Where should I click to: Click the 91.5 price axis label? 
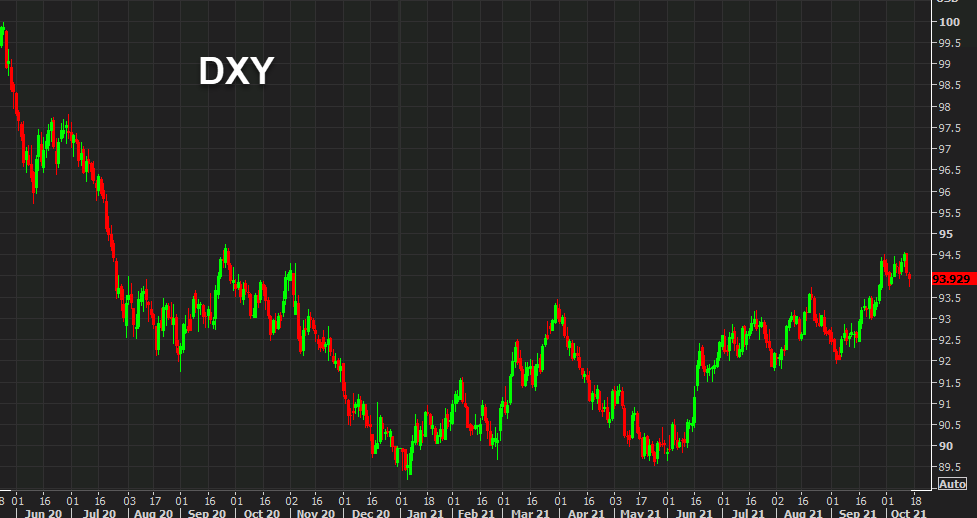point(951,382)
